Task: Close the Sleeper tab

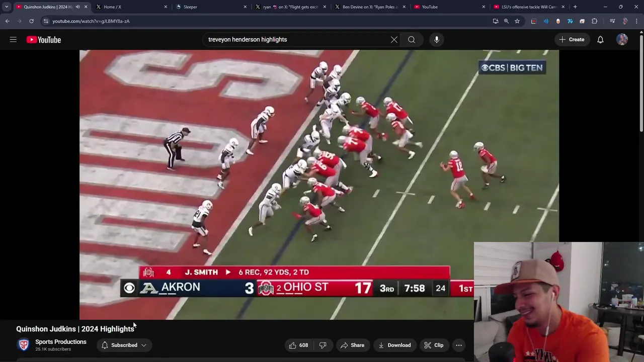Action: 245,7
